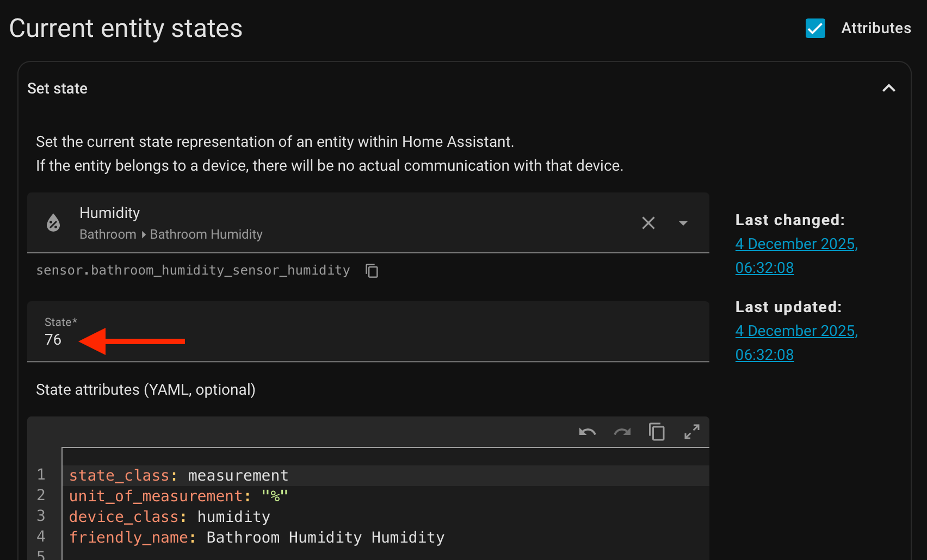Expand YAML editor to fullscreen
Screen dimensions: 927x560
pos(691,432)
